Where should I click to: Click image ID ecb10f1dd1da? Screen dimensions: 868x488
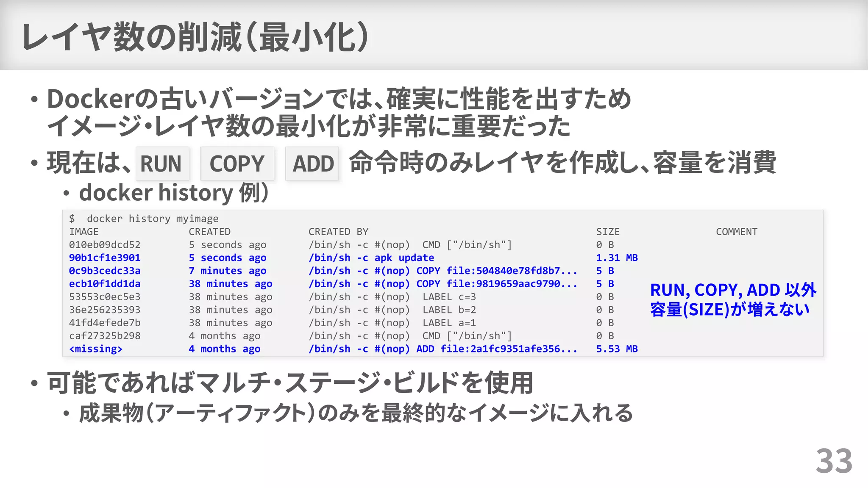[105, 284]
